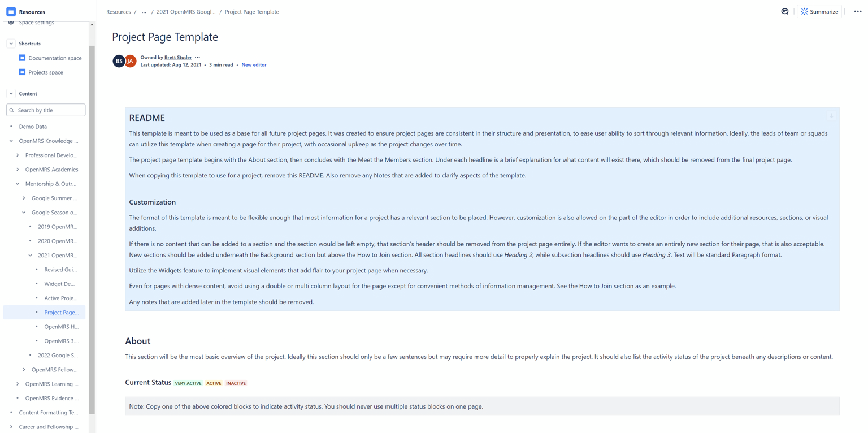Click the JA contributor avatar

pyautogui.click(x=131, y=61)
